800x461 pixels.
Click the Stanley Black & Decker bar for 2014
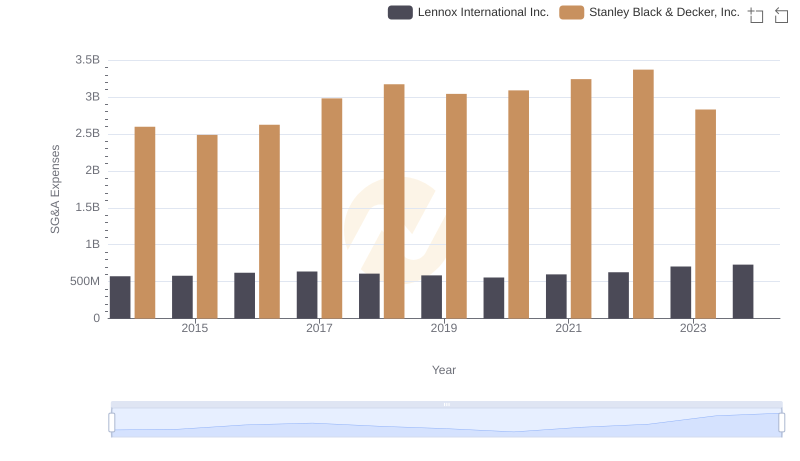point(145,223)
